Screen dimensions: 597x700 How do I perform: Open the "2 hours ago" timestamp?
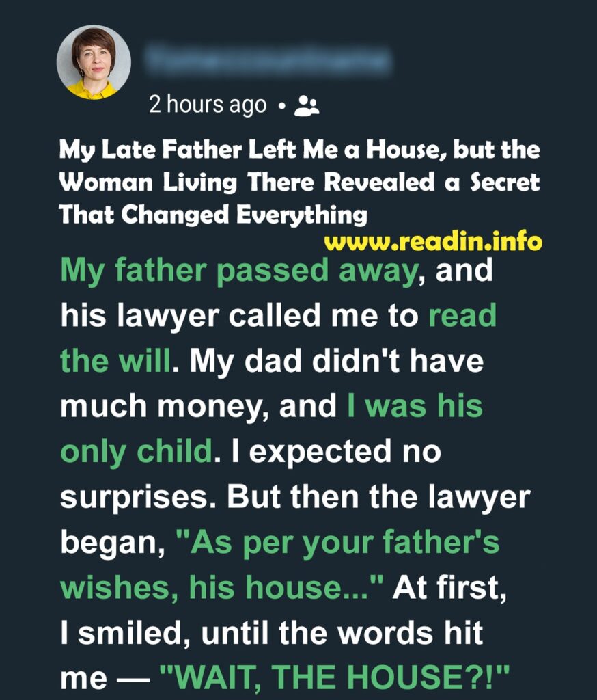click(x=208, y=105)
